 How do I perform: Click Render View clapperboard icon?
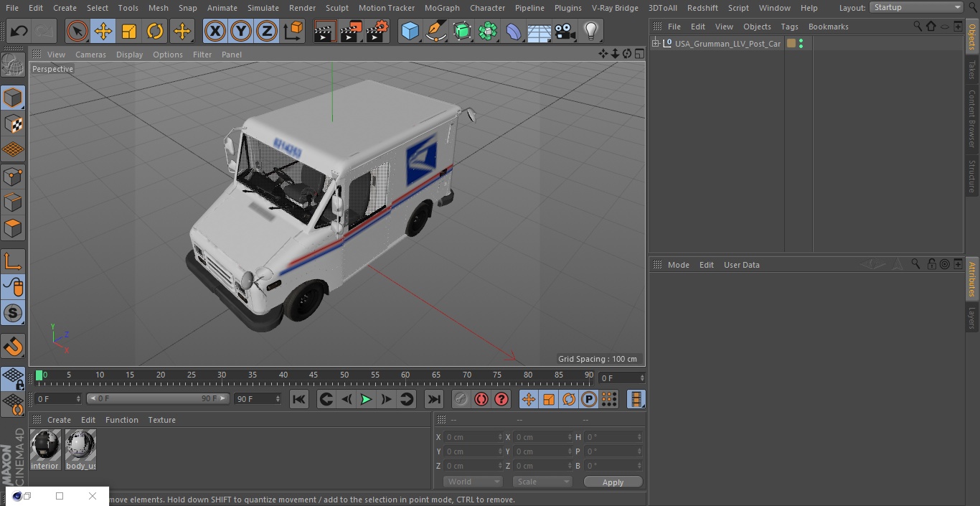tap(325, 31)
